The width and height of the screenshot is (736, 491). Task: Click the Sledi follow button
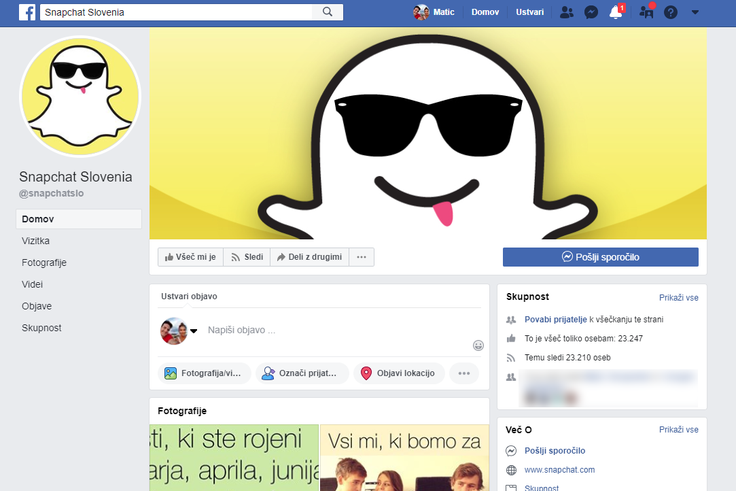[247, 257]
